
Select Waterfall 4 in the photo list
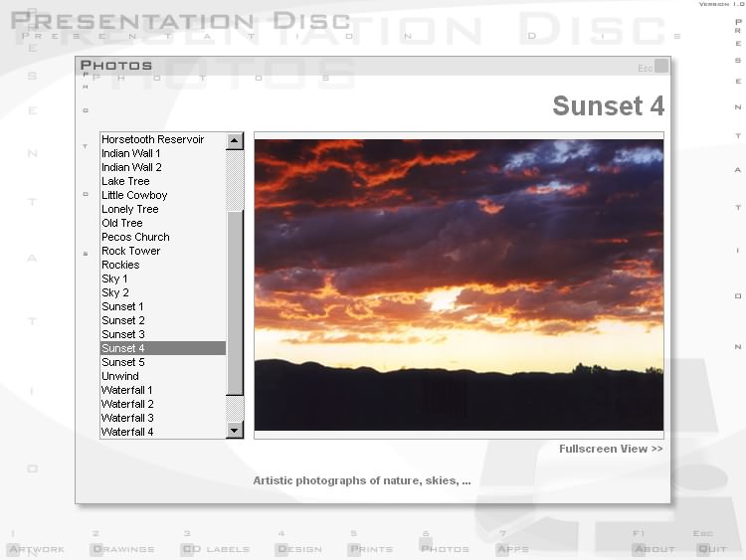coord(163,432)
